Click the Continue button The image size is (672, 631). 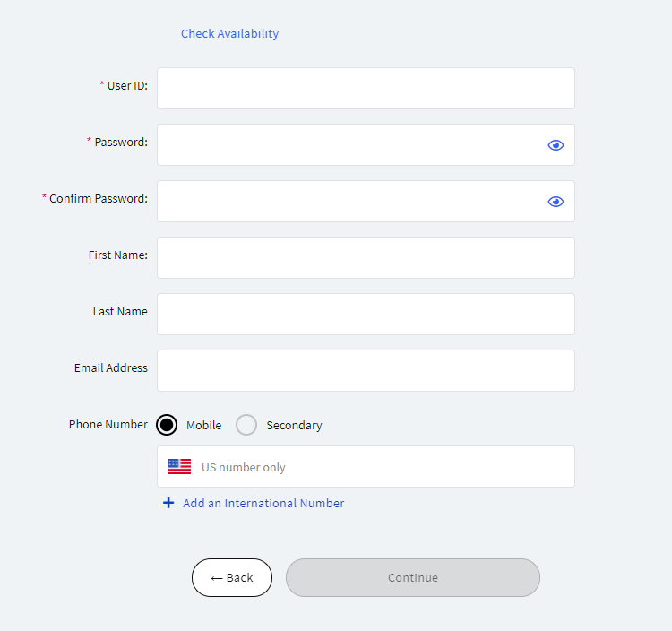click(413, 577)
